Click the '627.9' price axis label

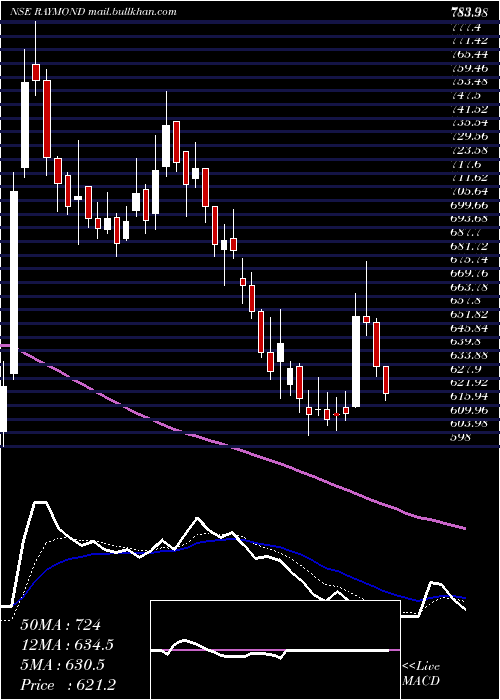(467, 369)
